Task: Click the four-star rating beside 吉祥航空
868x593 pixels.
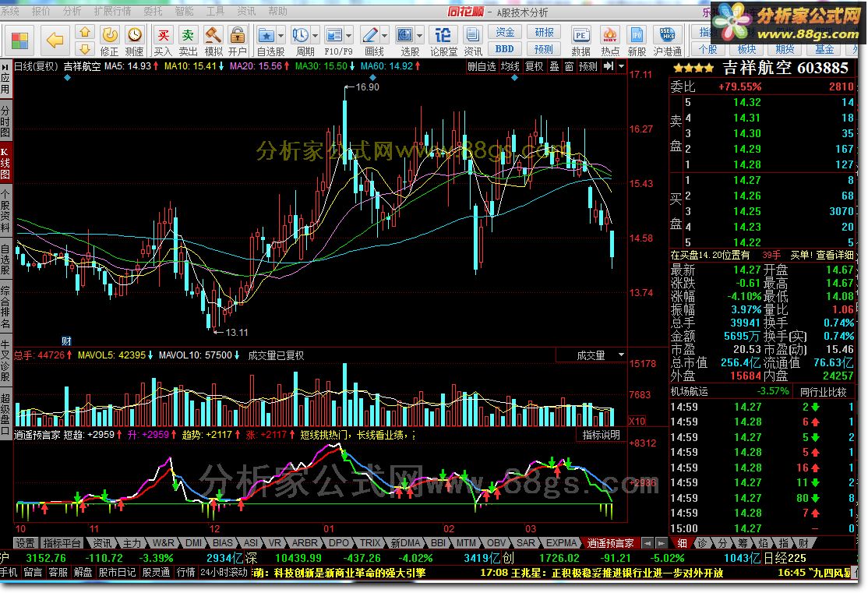Action: click(693, 68)
